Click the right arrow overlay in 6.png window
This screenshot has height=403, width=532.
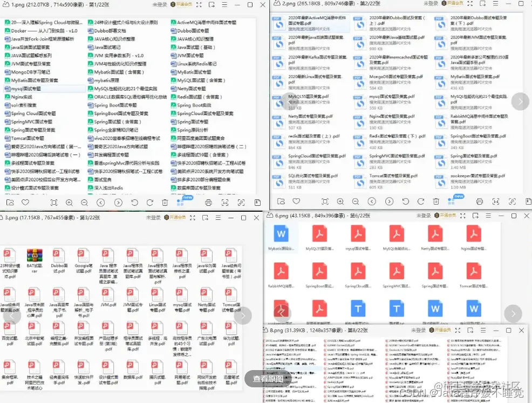[x=513, y=314]
